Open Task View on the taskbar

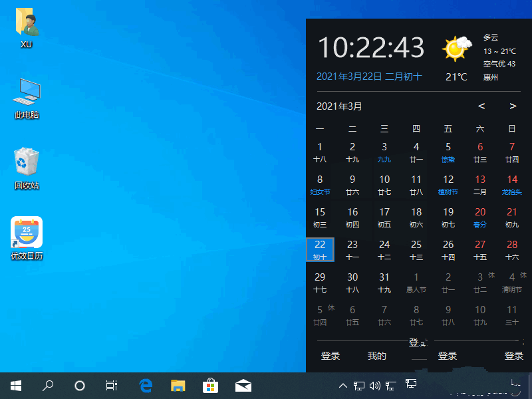(112, 386)
